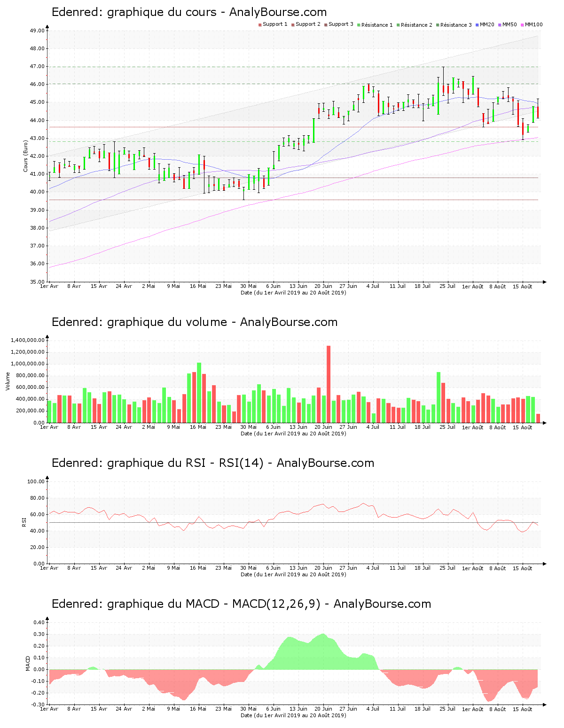Screen dimensions: 564x728
Task: Select the Résistance 3 legend label
Action: pyautogui.click(x=456, y=25)
